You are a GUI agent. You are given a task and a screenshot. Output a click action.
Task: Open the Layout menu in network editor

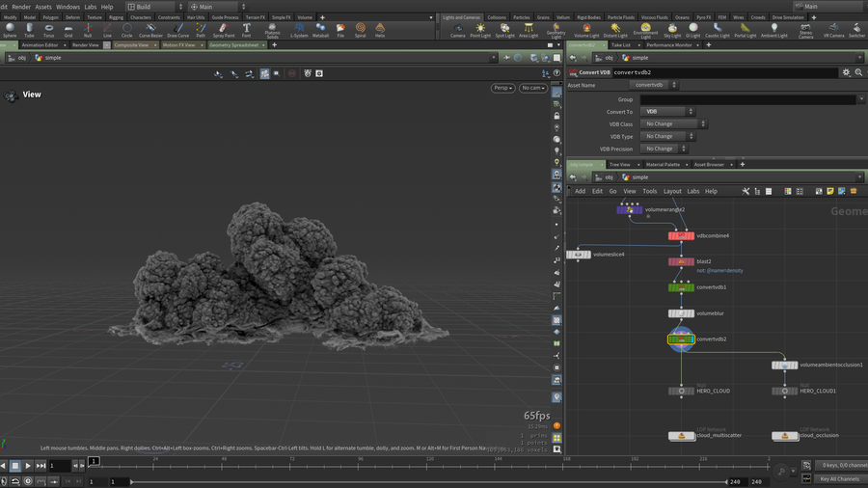tap(672, 191)
